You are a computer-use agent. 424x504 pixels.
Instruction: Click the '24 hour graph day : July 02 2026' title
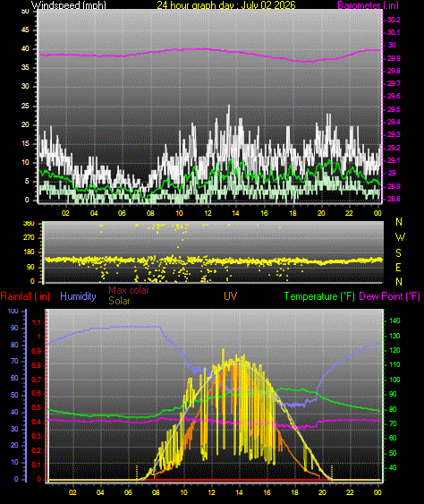click(x=226, y=4)
